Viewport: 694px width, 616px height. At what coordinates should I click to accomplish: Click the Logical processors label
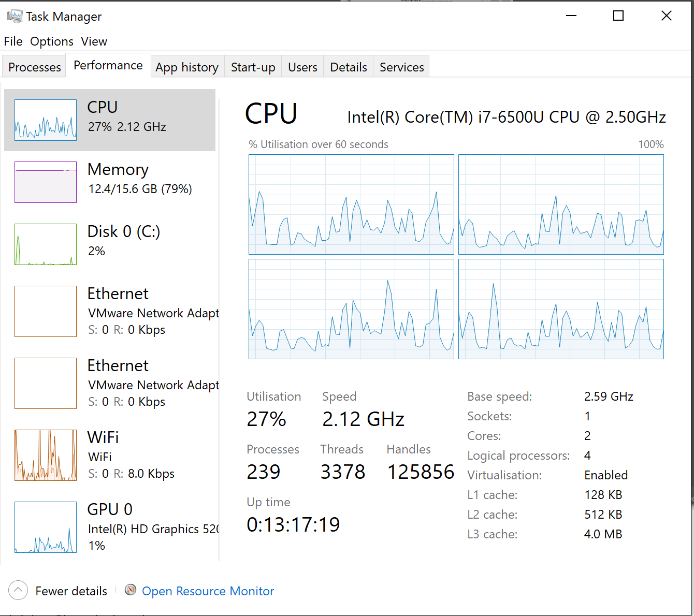point(518,456)
